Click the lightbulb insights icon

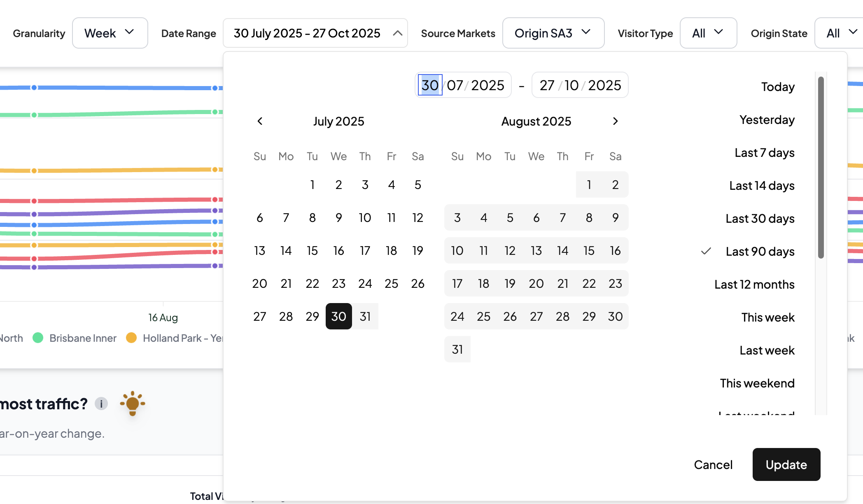point(132,403)
